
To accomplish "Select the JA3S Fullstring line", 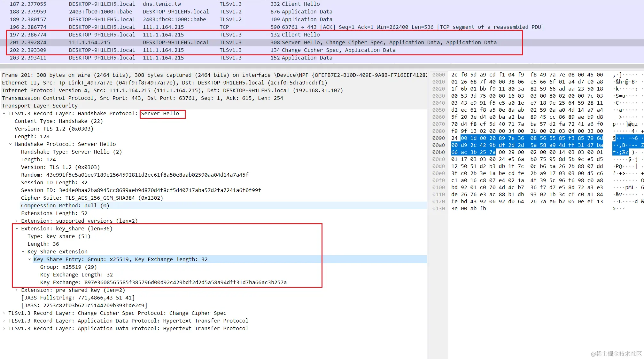I will pyautogui.click(x=78, y=298).
